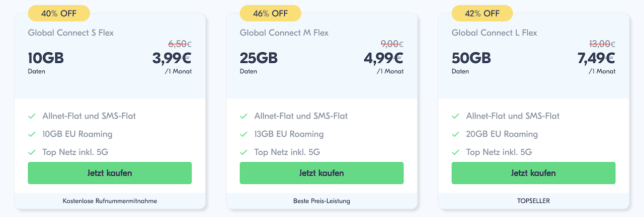Click Jetzt kaufen for Global Connect S Flex
This screenshot has width=644, height=217.
pos(110,173)
